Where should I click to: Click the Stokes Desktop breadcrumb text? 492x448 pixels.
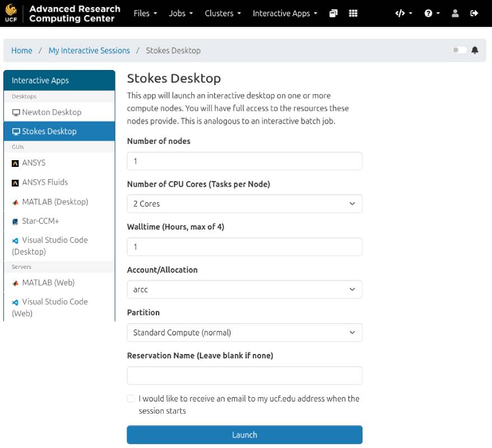pyautogui.click(x=173, y=50)
